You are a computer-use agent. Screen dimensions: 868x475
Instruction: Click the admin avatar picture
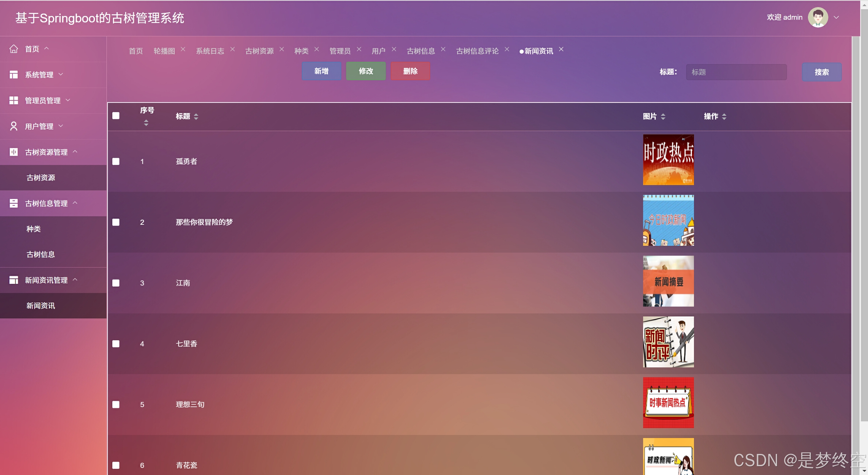[818, 17]
